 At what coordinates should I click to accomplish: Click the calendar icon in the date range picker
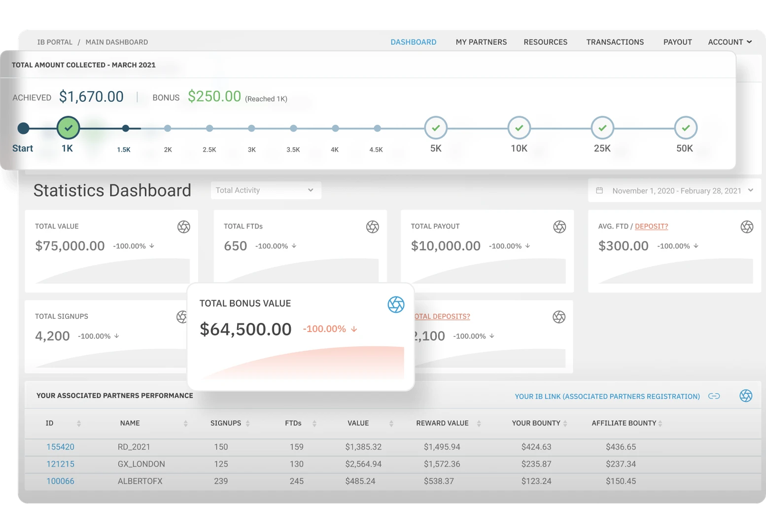600,190
